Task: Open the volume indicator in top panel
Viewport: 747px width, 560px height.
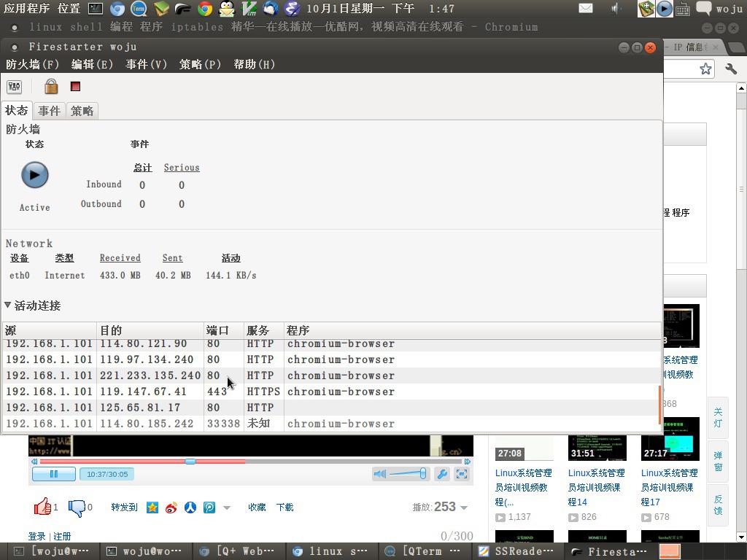Action: (x=616, y=8)
